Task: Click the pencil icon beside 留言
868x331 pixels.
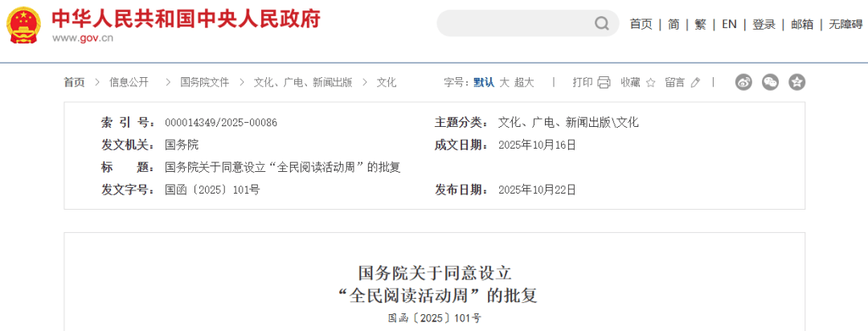Action: coord(695,82)
